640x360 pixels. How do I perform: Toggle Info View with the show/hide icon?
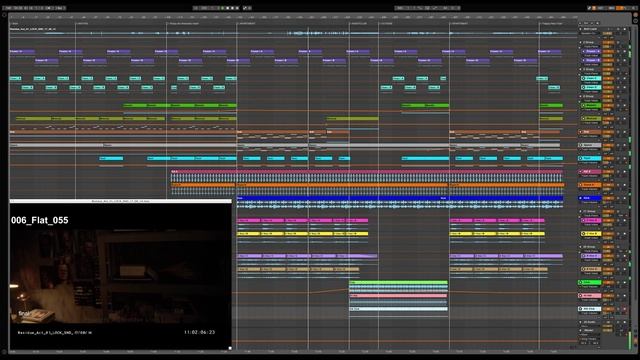click(x=4, y=352)
